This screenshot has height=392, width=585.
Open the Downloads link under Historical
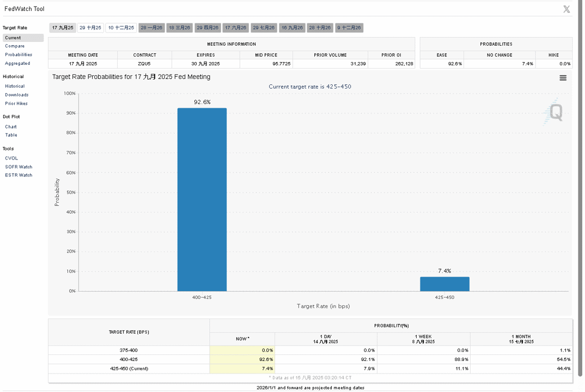[x=17, y=95]
